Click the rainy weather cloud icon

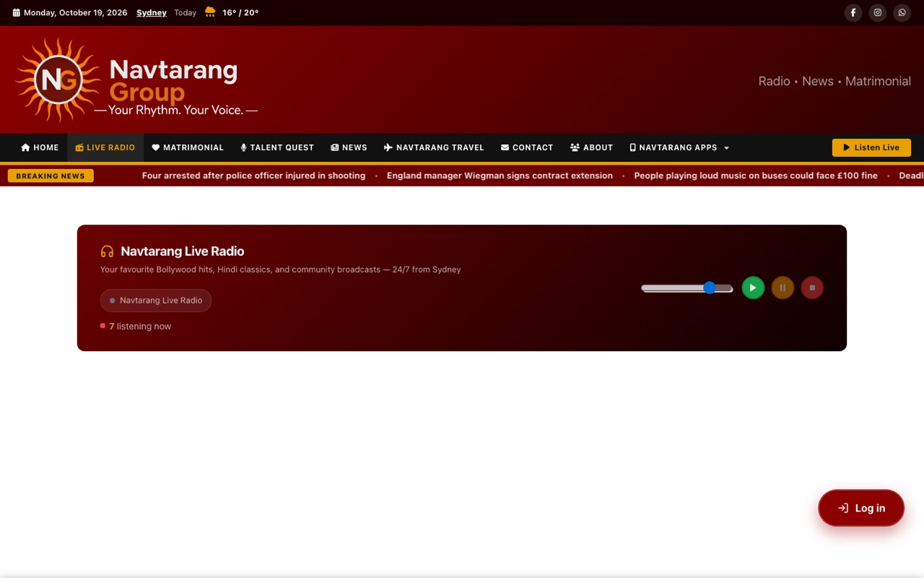[x=210, y=12]
